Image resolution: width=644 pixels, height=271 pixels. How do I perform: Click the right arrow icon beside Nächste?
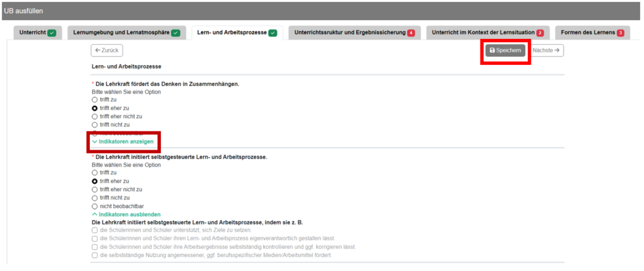point(557,50)
